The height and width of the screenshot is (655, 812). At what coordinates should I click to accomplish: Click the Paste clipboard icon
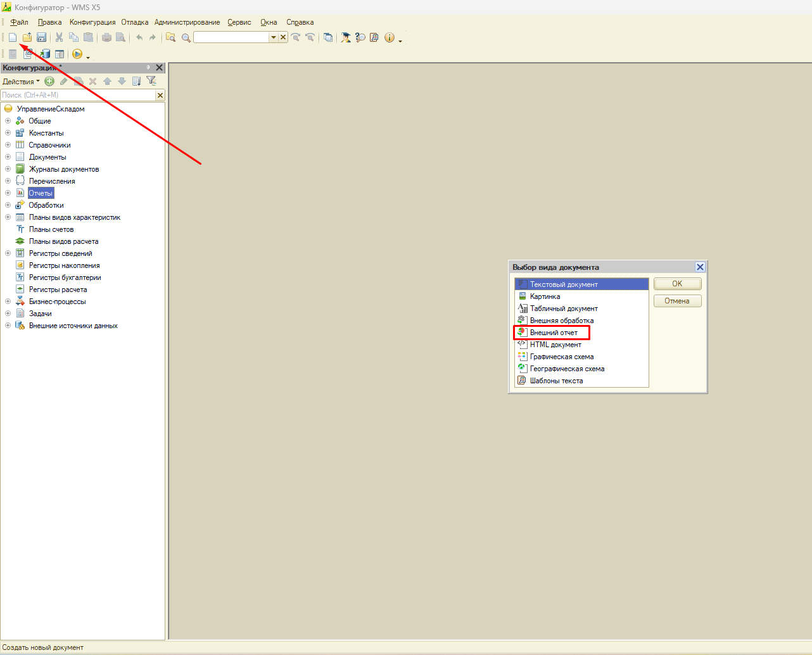tap(88, 37)
